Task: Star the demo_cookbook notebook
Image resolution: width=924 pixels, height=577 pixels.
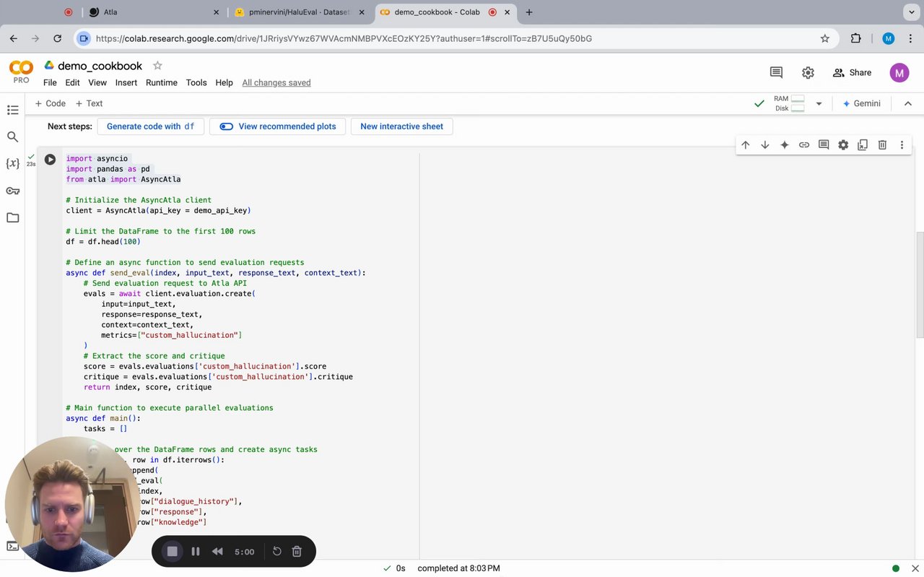Action: tap(157, 66)
